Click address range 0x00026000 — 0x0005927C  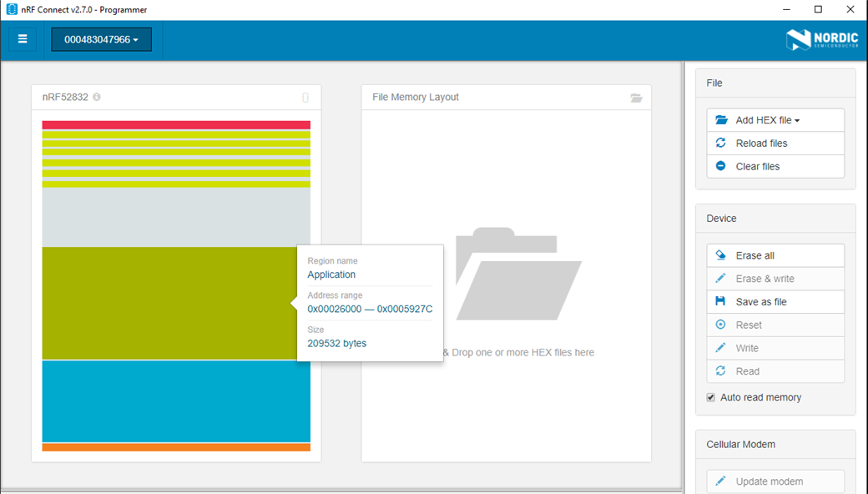pos(370,310)
